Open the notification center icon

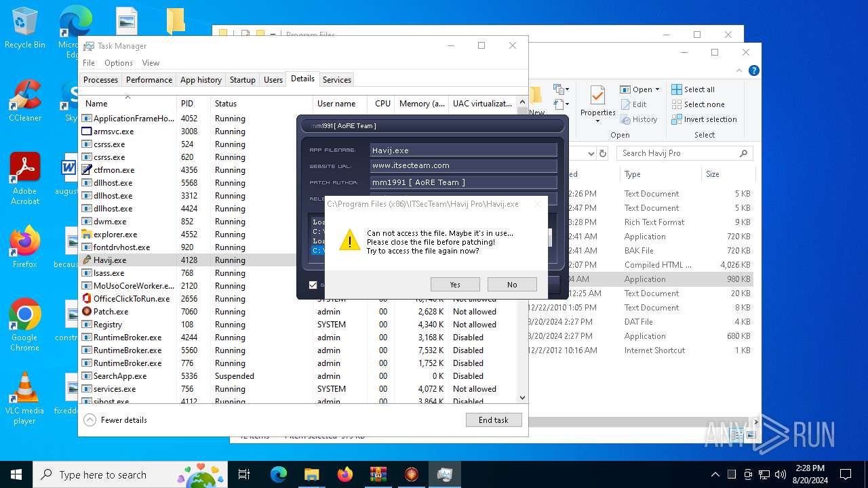click(x=845, y=474)
